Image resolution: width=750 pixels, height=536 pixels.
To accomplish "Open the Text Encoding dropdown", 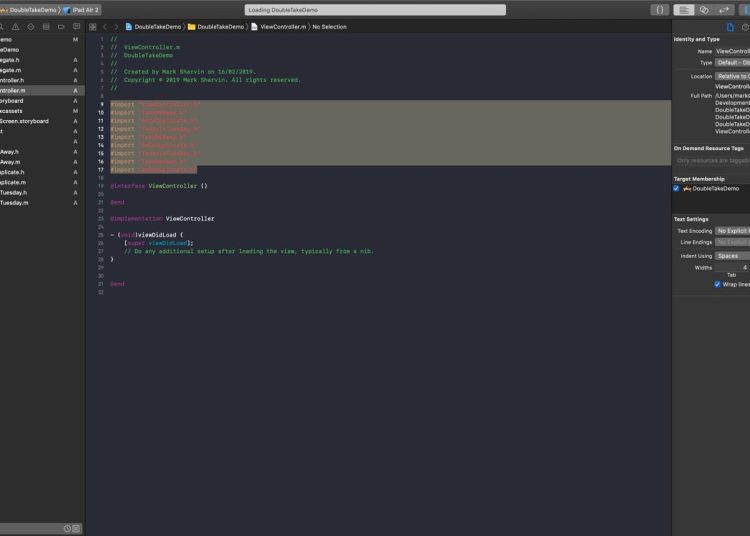I will (x=732, y=230).
